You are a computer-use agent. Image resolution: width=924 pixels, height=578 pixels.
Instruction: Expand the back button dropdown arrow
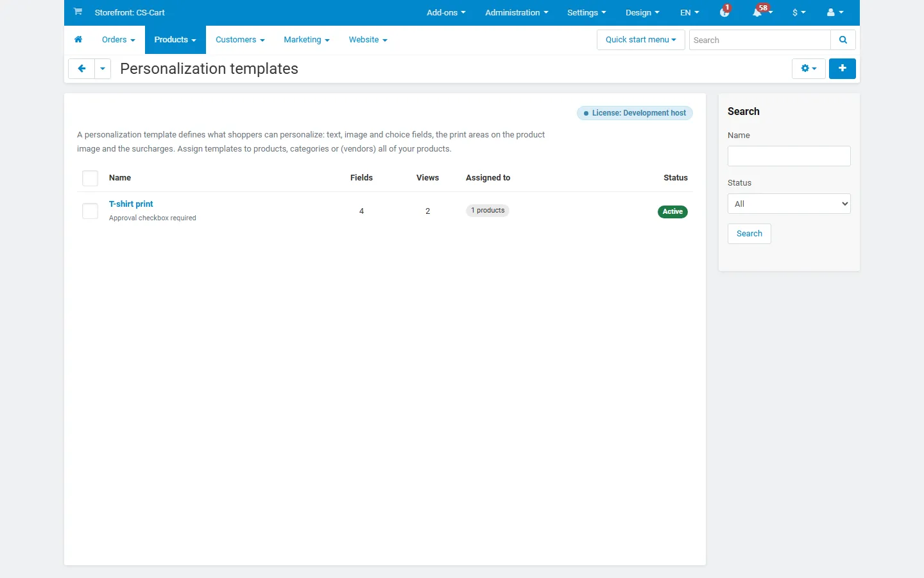(x=103, y=69)
